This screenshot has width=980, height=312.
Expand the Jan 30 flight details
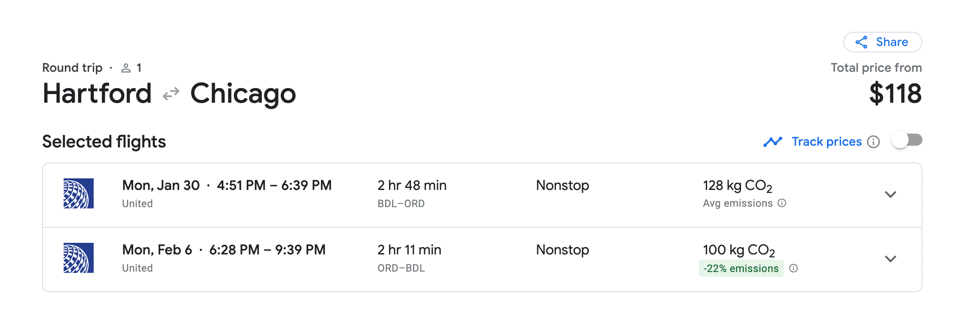click(891, 194)
